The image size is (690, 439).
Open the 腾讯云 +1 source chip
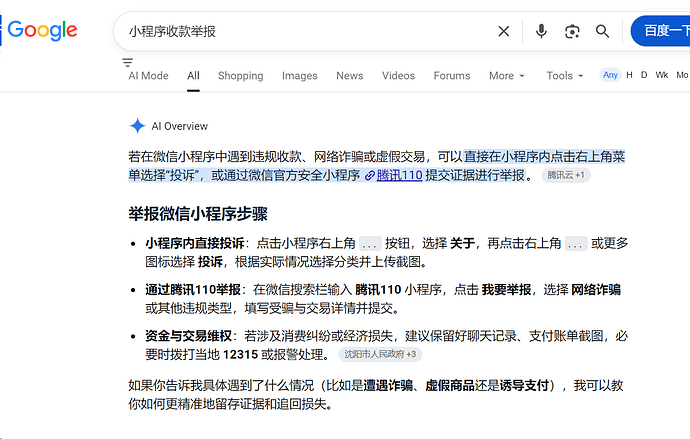(566, 175)
